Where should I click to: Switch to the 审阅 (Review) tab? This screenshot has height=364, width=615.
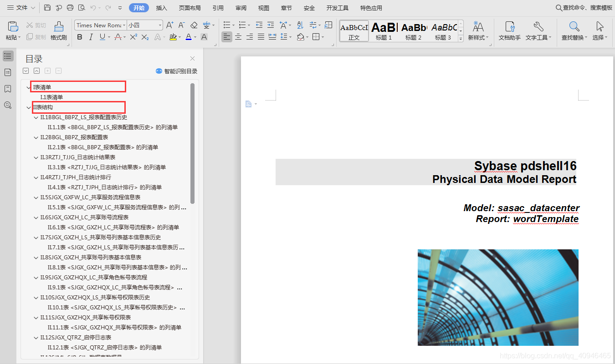241,8
